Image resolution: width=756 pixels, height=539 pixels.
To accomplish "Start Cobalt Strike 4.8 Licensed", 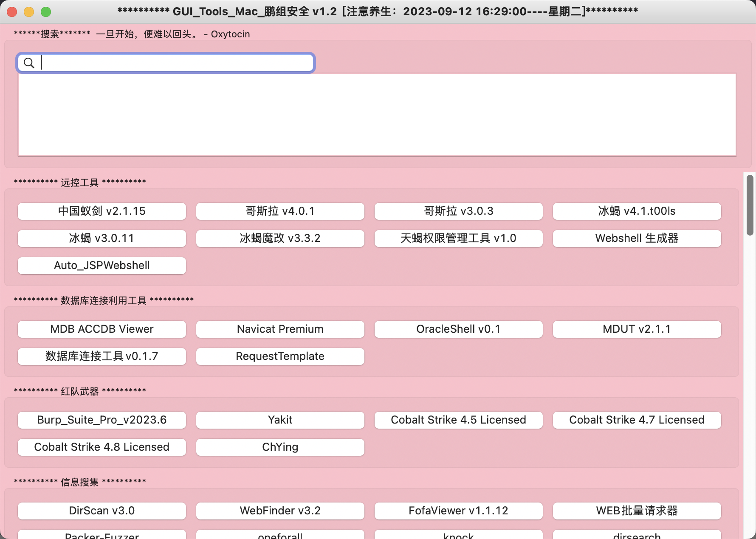I will point(102,447).
